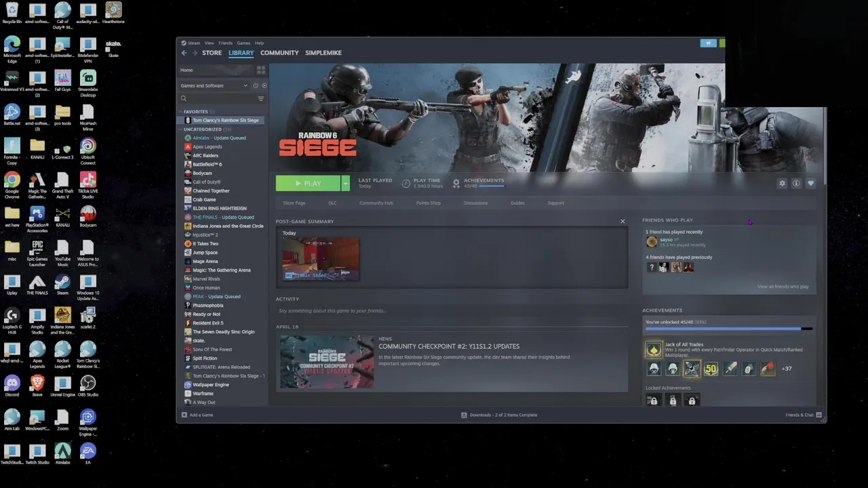This screenshot has width=868, height=488.
Task: Click the activity status input field
Action: point(452,310)
